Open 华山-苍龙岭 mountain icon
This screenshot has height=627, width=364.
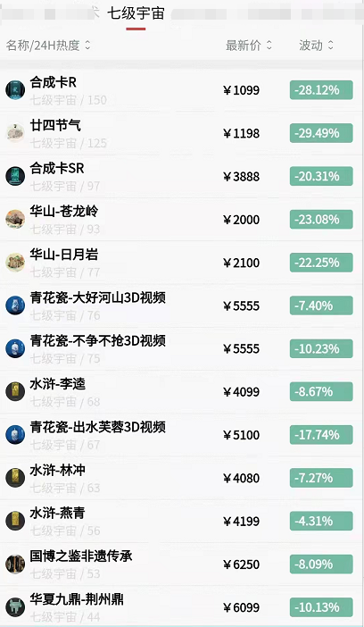tap(15, 220)
